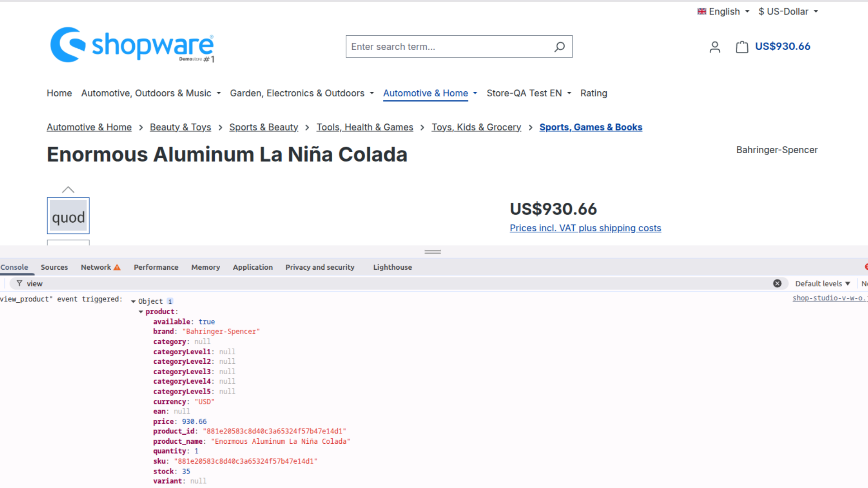The height and width of the screenshot is (488, 868).
Task: Collapse the product tree node
Action: [141, 312]
